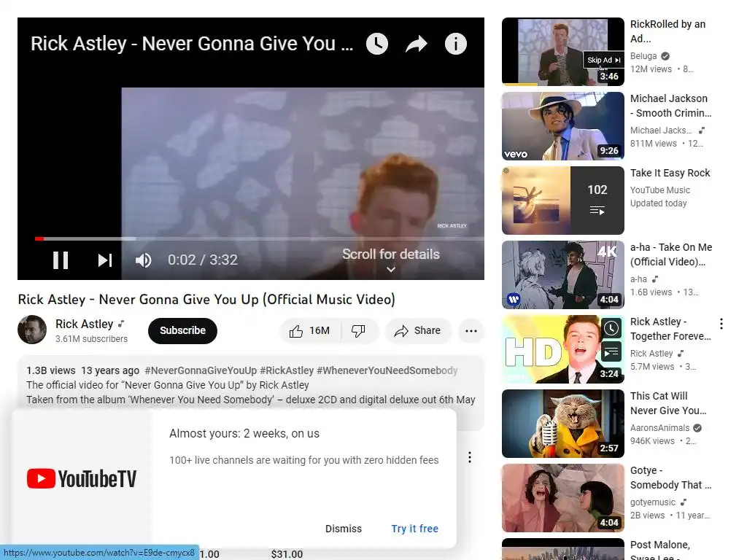Screen dimensions: 747x560
Task: Like the video with the thumbs-up icon
Action: (296, 331)
